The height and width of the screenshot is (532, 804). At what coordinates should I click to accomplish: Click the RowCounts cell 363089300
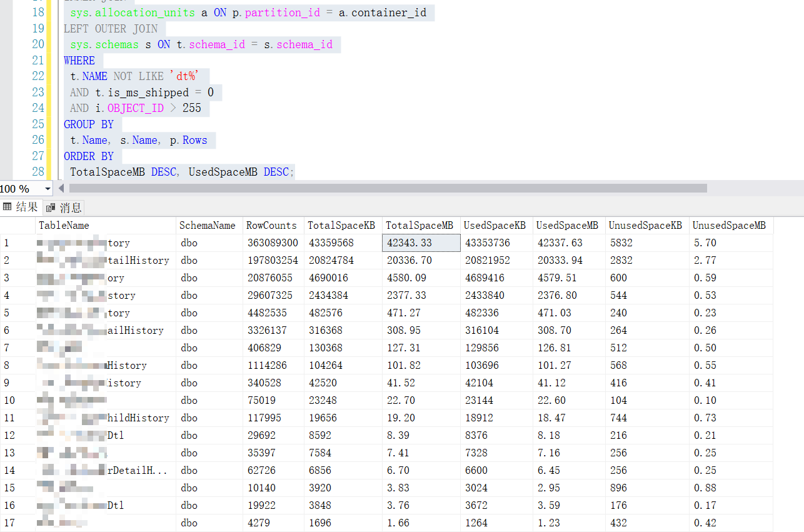point(274,243)
